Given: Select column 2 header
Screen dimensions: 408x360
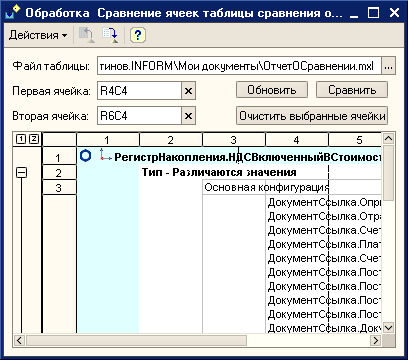Looking at the screenshot, I should [x=171, y=140].
